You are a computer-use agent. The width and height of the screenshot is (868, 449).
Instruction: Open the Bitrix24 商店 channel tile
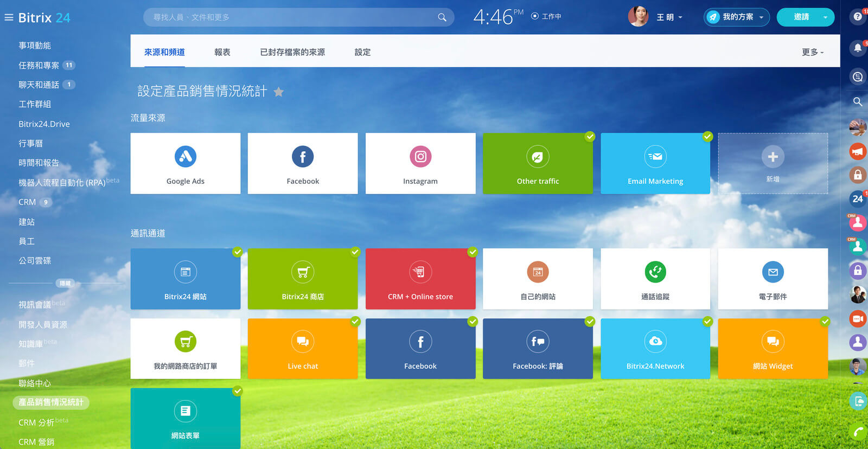tap(303, 279)
